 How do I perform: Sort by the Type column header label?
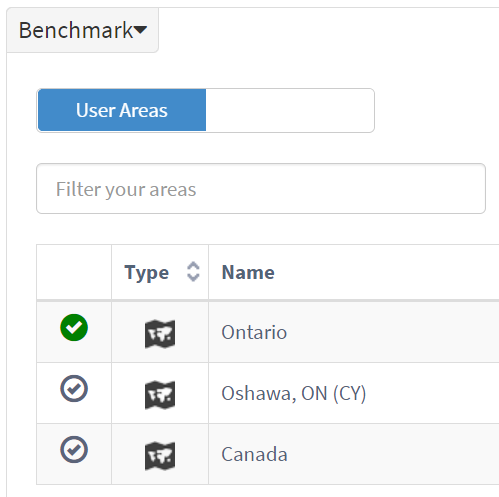tap(147, 273)
